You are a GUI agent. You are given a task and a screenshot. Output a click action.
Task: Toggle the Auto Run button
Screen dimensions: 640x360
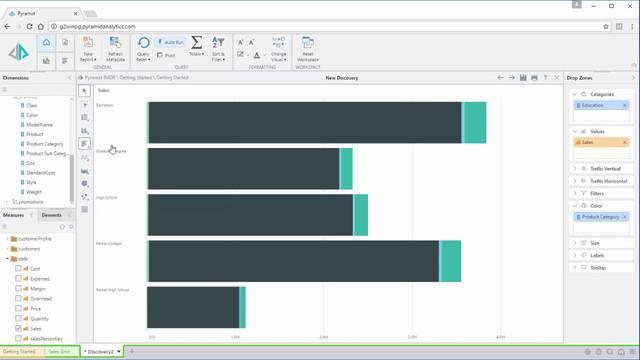coord(170,42)
